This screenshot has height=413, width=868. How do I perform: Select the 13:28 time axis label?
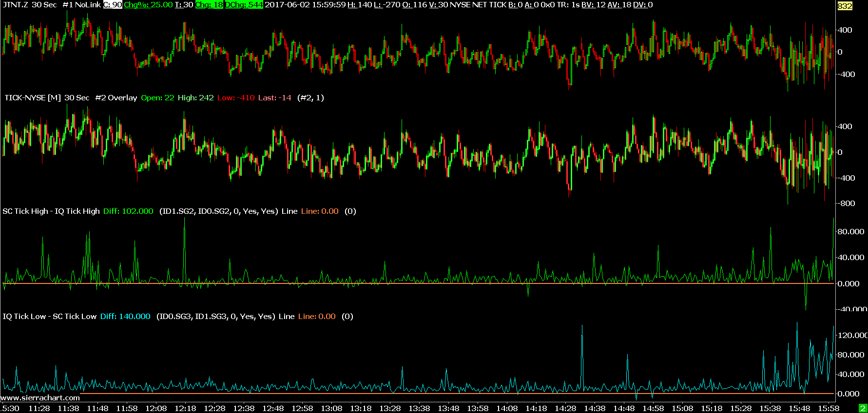(390, 409)
